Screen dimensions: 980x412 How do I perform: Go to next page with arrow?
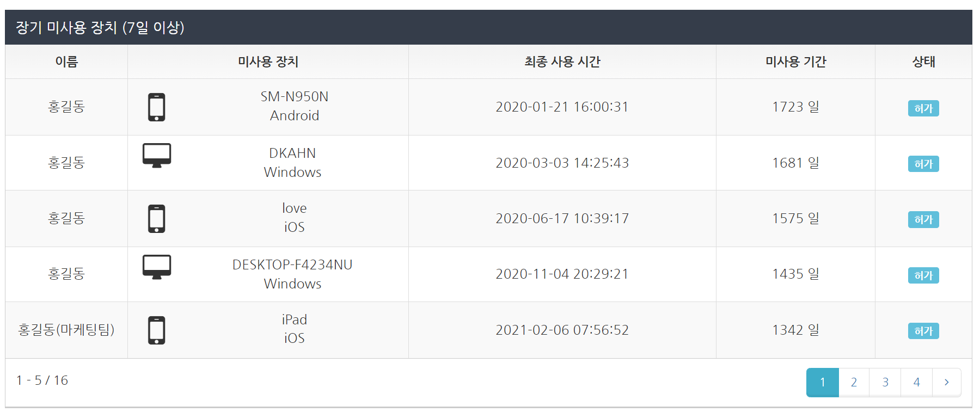[x=946, y=382]
